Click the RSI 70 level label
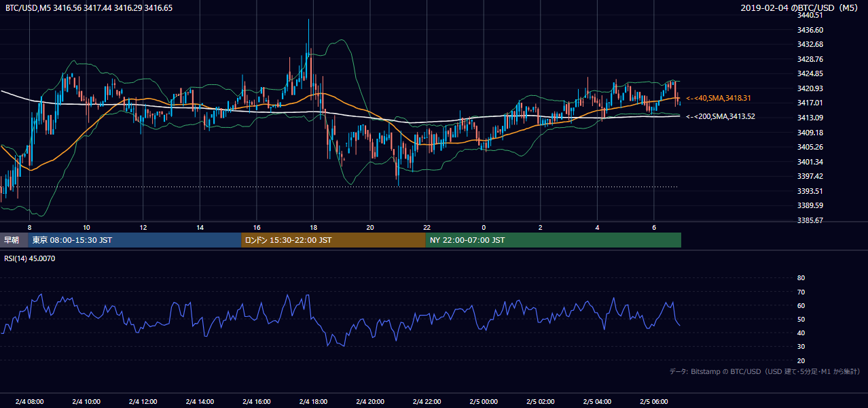The width and height of the screenshot is (868, 408). pyautogui.click(x=801, y=292)
